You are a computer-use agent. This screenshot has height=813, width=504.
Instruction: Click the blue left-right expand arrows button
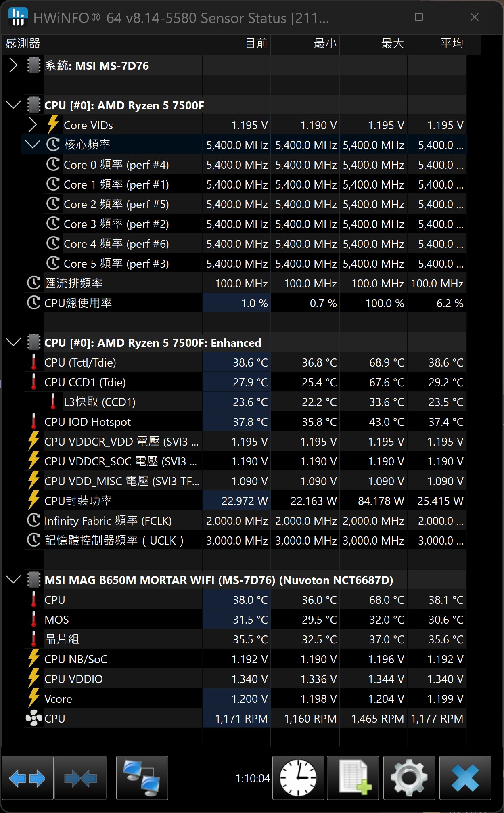point(27,778)
